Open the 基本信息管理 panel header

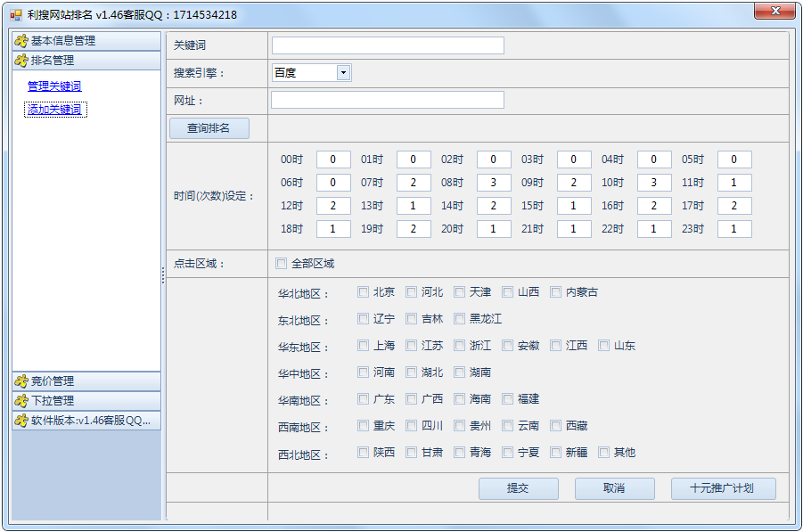click(x=86, y=41)
